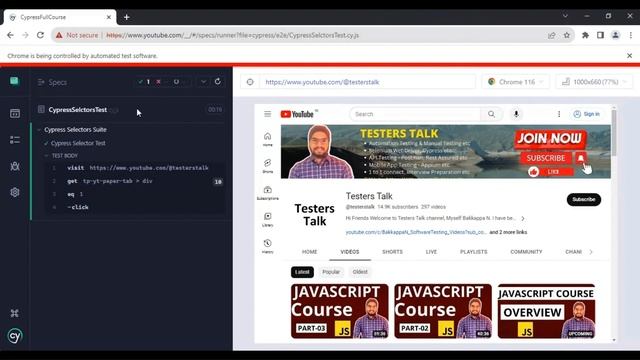
Task: Click share page icon in address bar
Action: (551, 35)
